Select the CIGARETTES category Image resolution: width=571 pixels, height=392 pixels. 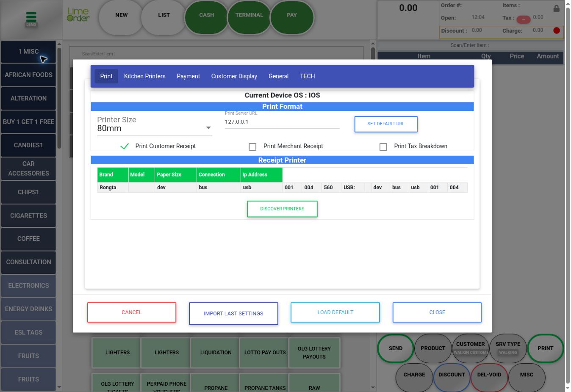28,216
